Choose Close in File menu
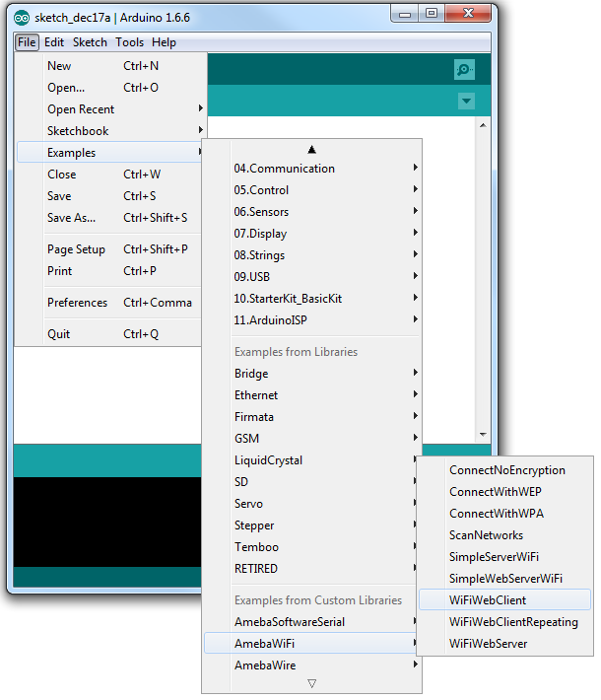601x700 pixels. click(x=109, y=175)
